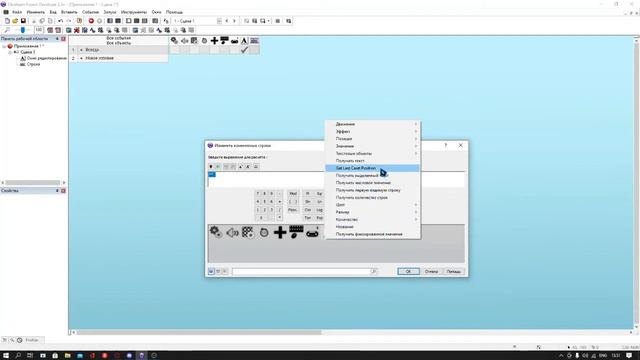Click the Mod calculator button
This screenshot has height=360, width=640.
(293, 193)
